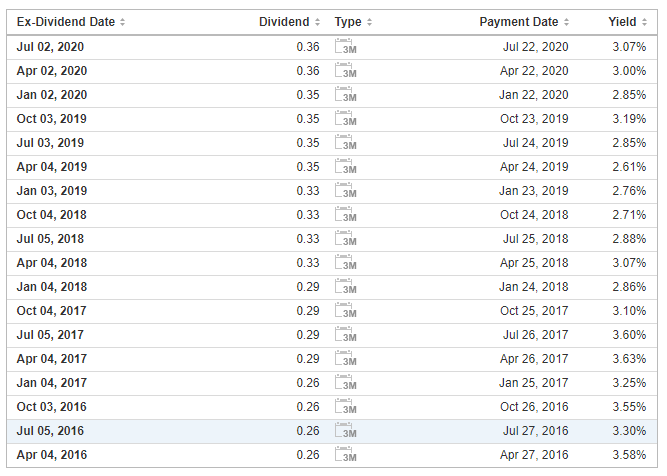Click yield value 3.55%
This screenshot has width=667, height=476.
(x=629, y=407)
